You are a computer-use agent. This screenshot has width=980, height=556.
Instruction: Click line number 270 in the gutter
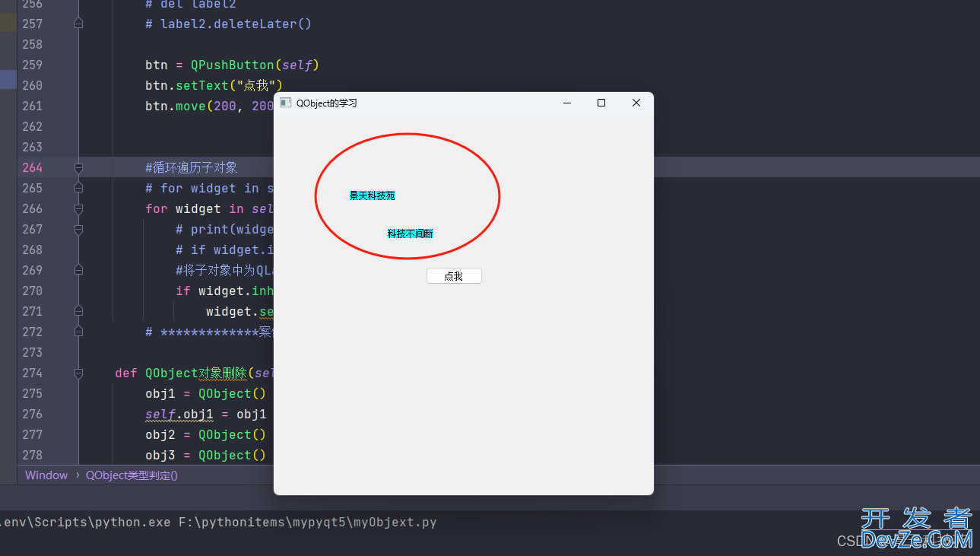33,291
